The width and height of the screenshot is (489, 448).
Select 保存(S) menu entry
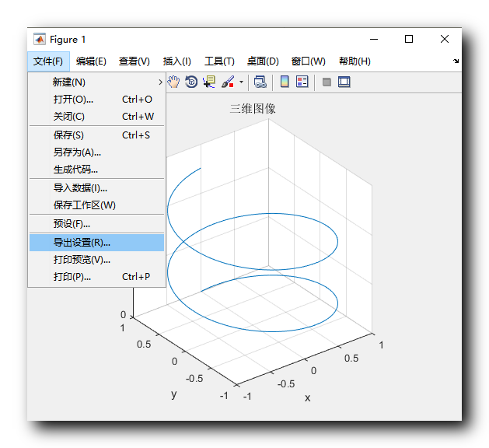coord(96,135)
